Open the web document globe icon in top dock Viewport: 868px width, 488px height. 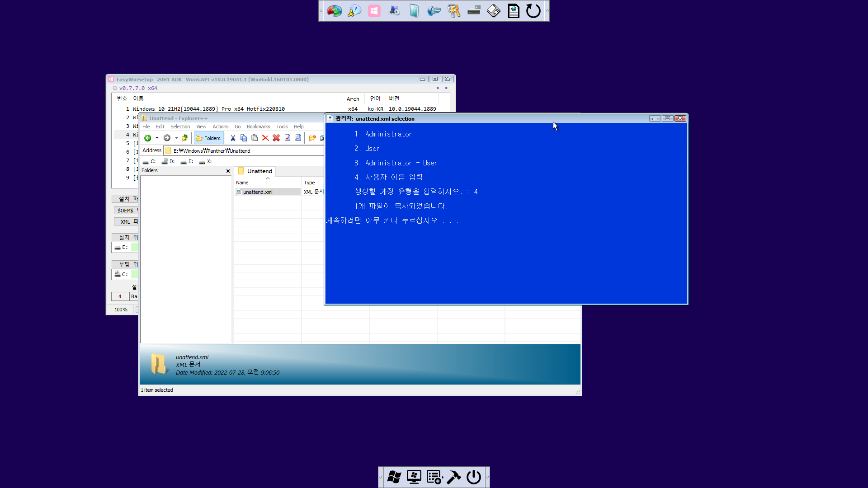[514, 11]
